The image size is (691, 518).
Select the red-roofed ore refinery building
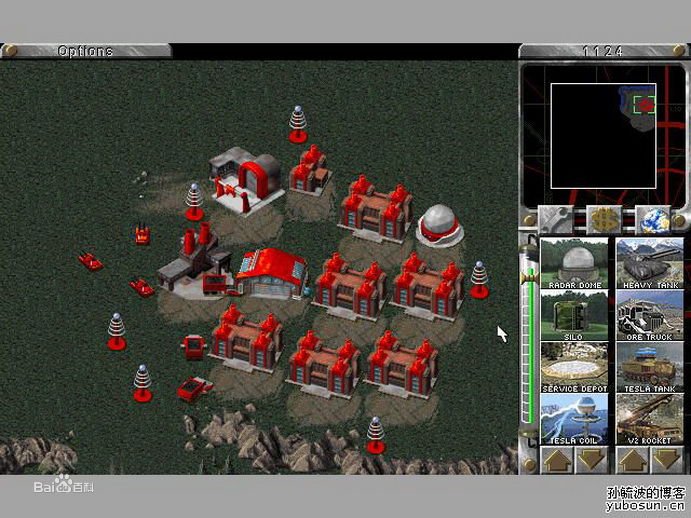[269, 272]
